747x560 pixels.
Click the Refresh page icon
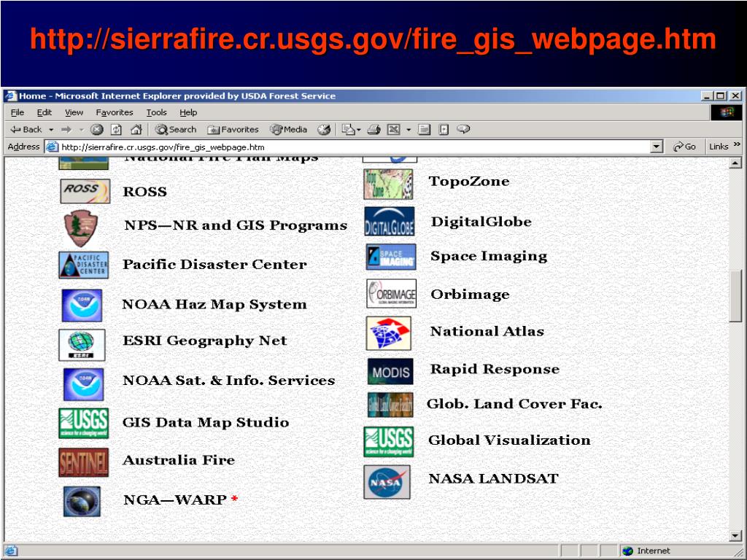coord(116,130)
